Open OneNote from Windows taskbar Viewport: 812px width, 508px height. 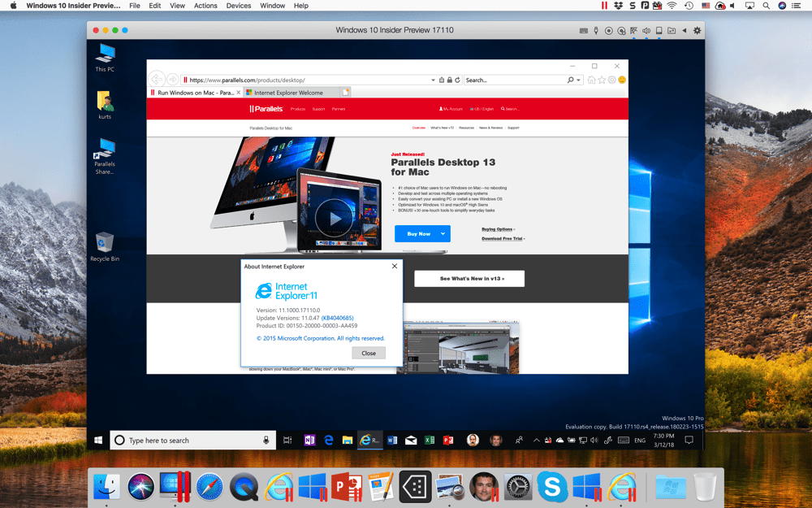309,440
